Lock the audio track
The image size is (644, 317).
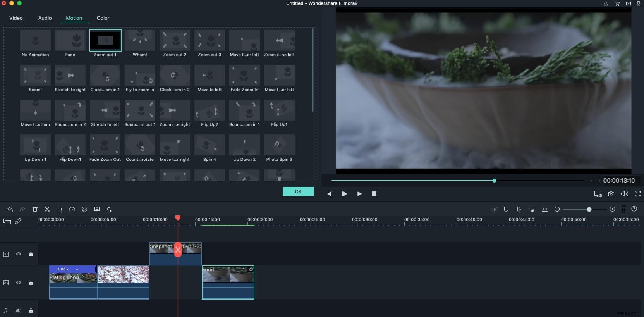31,310
